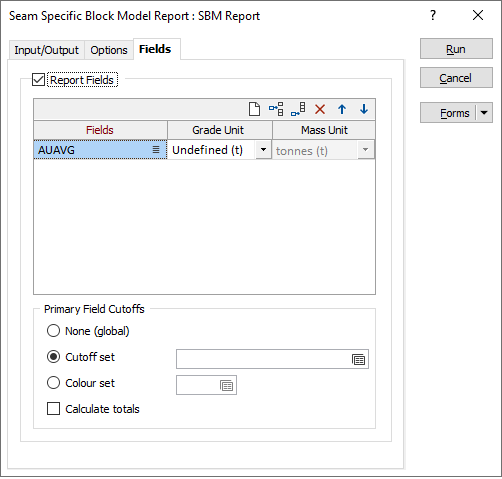Click the insert row icon
Screen dimensions: 502x479
pos(276,109)
